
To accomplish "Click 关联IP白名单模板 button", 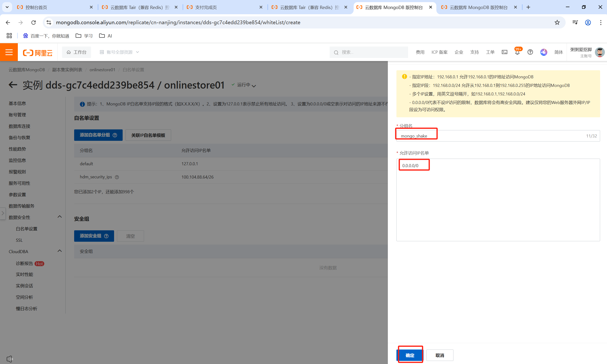I will (x=148, y=135).
